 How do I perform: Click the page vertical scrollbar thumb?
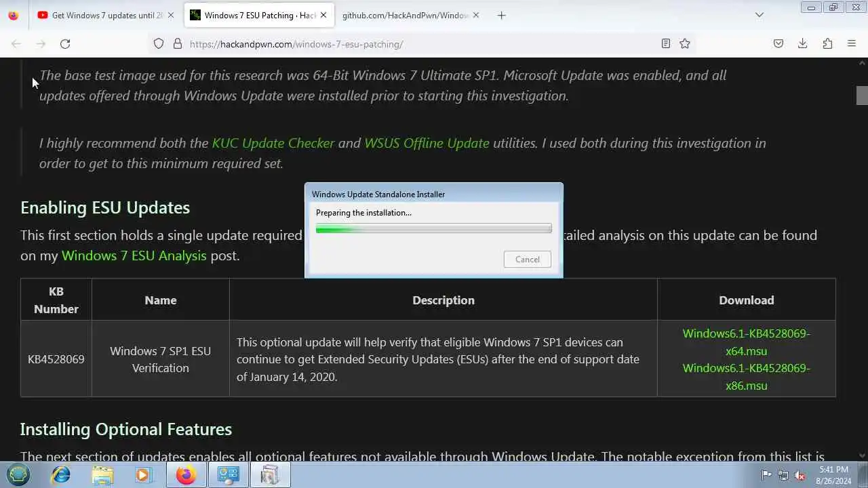tap(862, 96)
